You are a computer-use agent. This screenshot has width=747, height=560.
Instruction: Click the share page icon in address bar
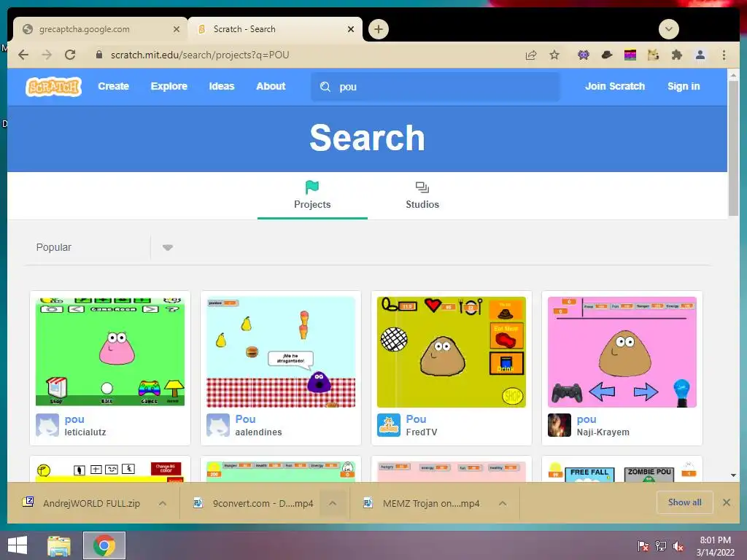(x=531, y=55)
